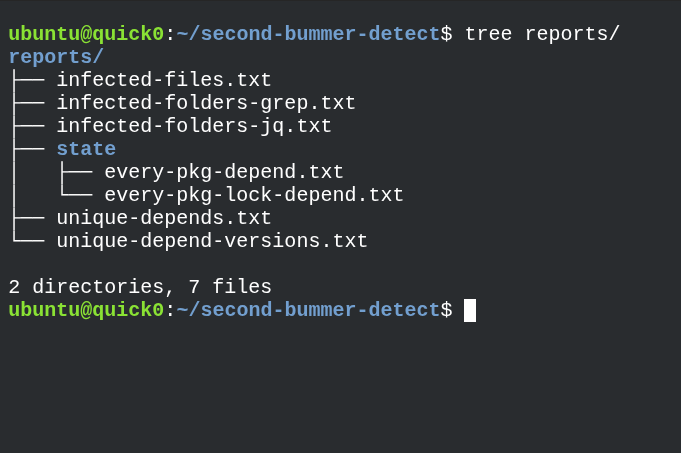Click ~/second-bummer-detect path in top prompt
This screenshot has height=453, width=681.
[308, 34]
